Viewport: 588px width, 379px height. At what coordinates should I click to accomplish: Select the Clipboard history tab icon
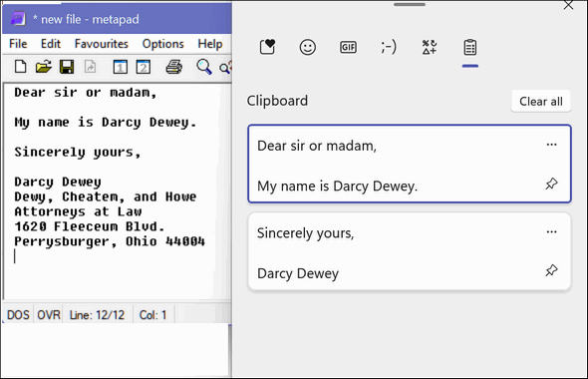pyautogui.click(x=469, y=47)
